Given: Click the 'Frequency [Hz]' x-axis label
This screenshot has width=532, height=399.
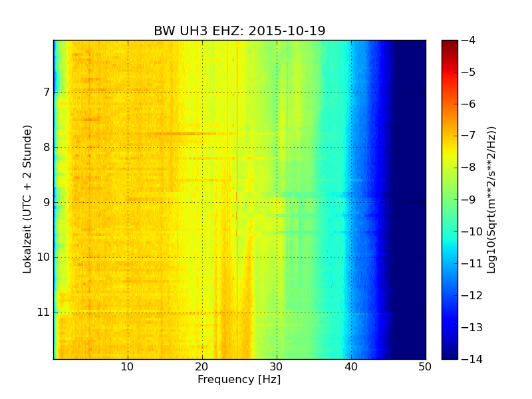Looking at the screenshot, I should tap(239, 379).
